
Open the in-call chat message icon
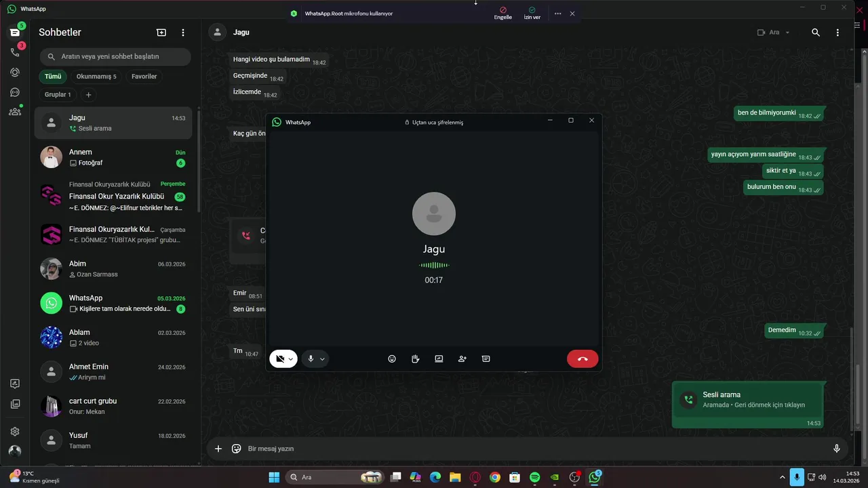[x=486, y=359]
